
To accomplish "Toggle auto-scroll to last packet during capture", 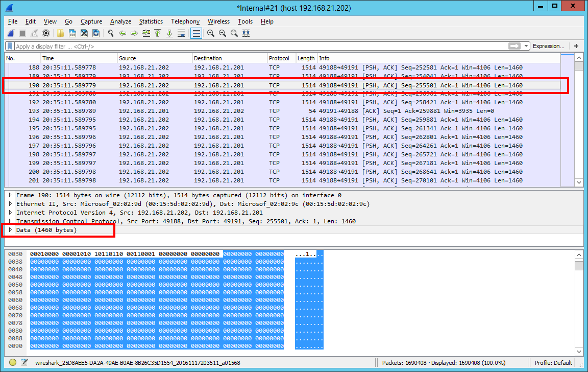I will [x=182, y=33].
